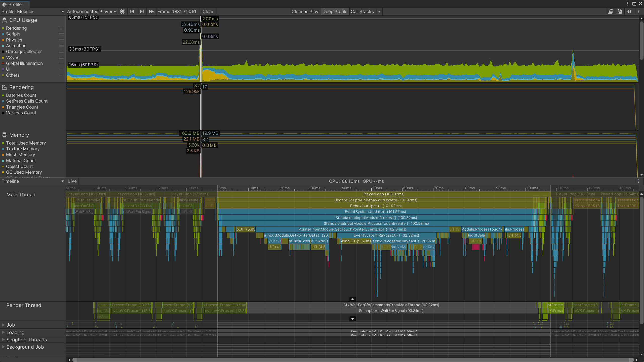Click the record profiling button

point(123,12)
